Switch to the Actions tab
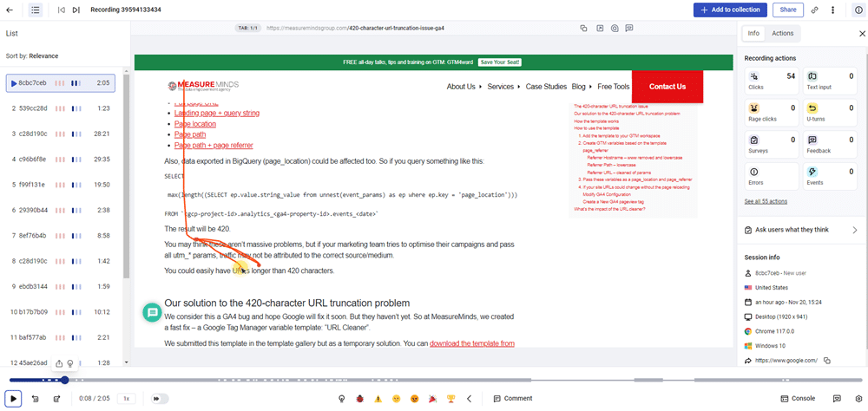Screen dimensions: 868x411 coord(782,33)
